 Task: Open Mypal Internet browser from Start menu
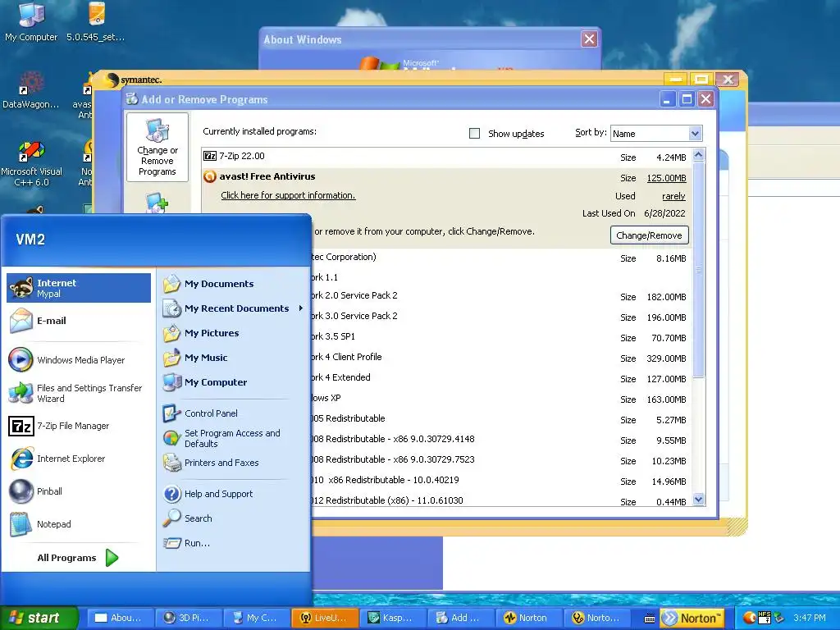pyautogui.click(x=79, y=288)
